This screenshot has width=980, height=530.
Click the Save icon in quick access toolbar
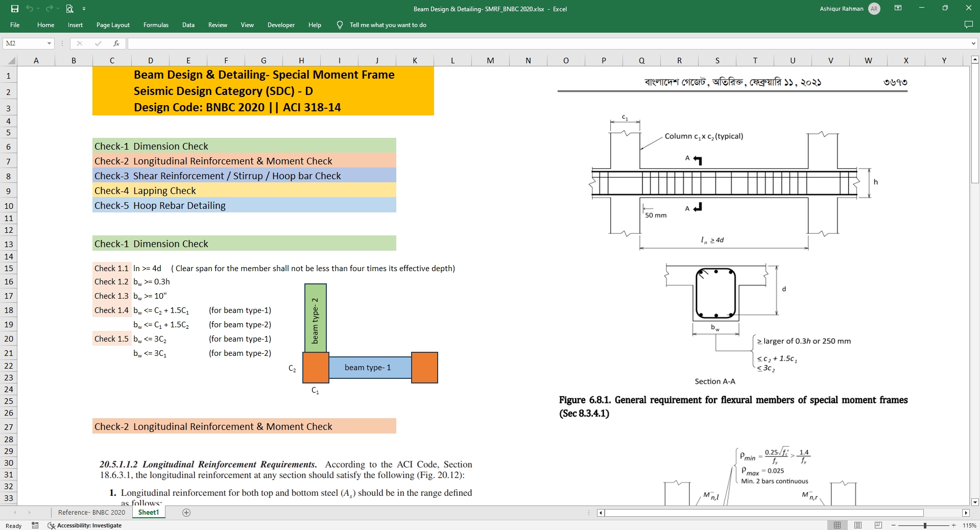pyautogui.click(x=15, y=9)
